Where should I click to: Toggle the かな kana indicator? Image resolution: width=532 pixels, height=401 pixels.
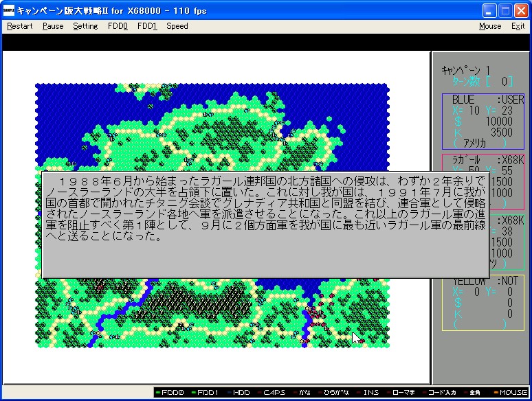click(x=303, y=393)
